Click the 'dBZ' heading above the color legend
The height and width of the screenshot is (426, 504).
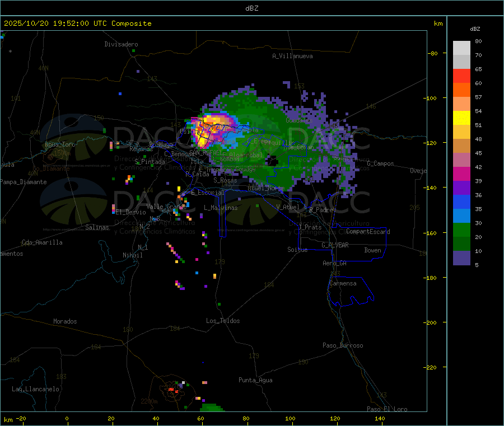pos(475,29)
